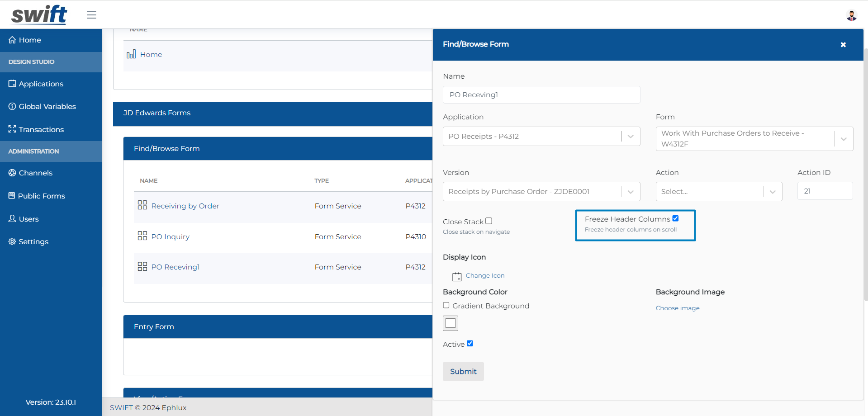
Task: Click Form Service in Receiving by Order row
Action: [338, 206]
